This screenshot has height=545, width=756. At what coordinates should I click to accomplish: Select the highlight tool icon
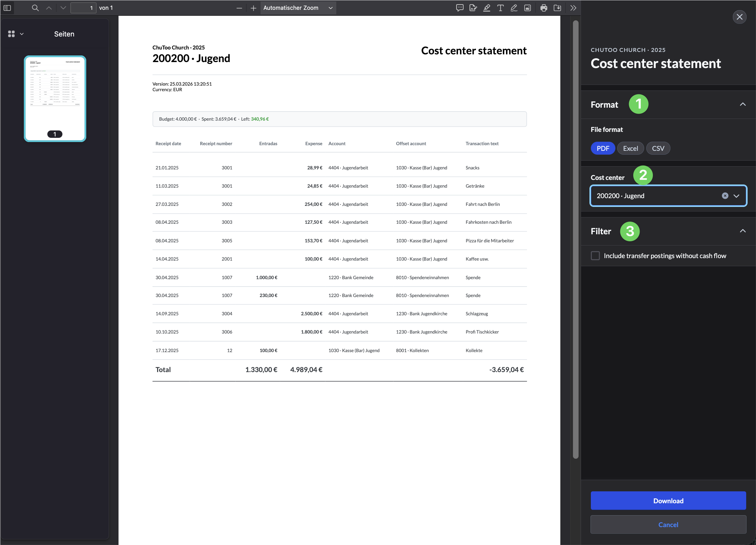[486, 8]
